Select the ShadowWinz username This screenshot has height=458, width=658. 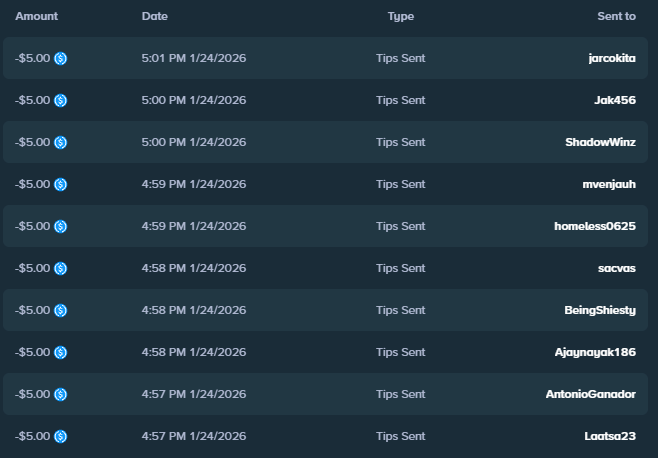coord(600,142)
